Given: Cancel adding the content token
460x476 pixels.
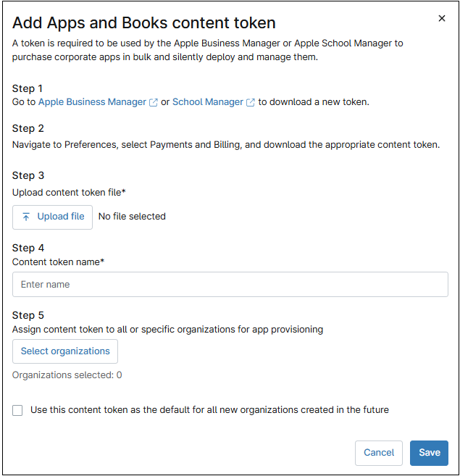Looking at the screenshot, I should (378, 453).
